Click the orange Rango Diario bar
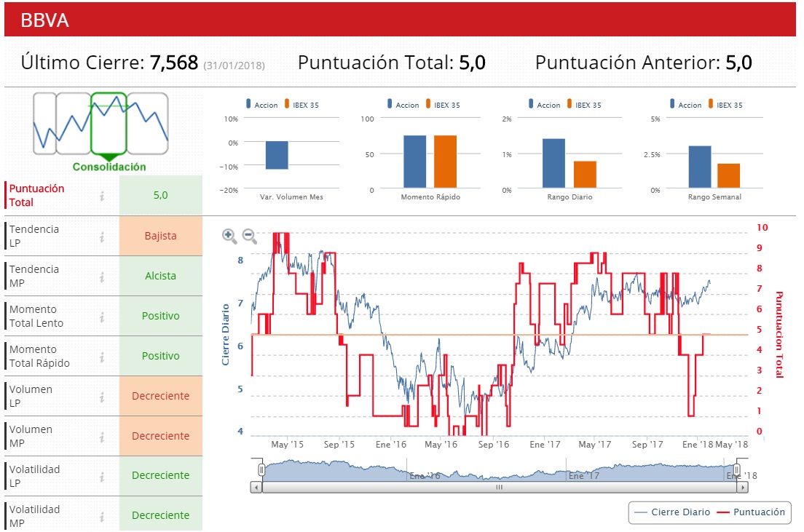The width and height of the screenshot is (804, 532). point(585,174)
